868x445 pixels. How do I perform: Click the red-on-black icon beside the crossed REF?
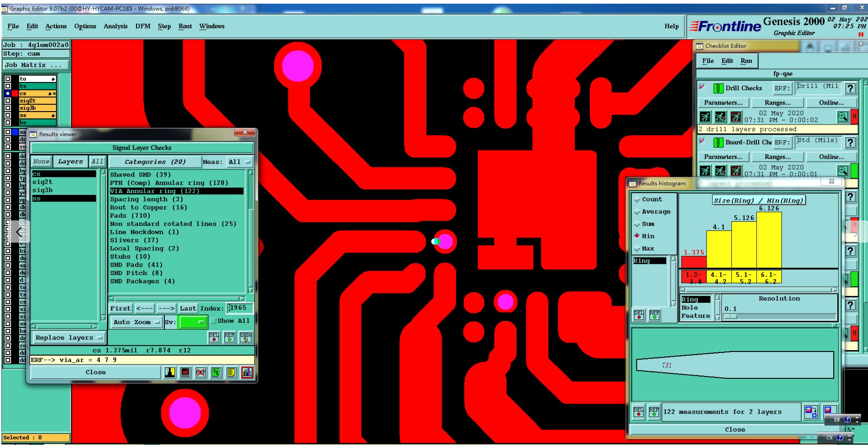pyautogui.click(x=185, y=372)
